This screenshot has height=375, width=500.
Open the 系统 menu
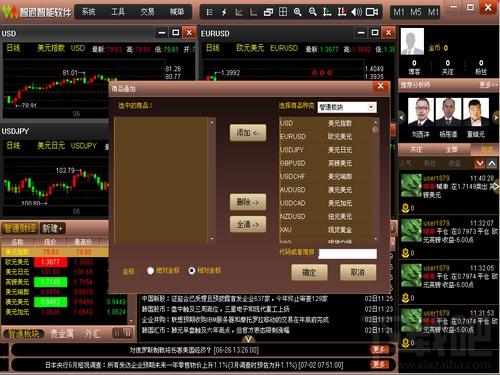coord(88,12)
